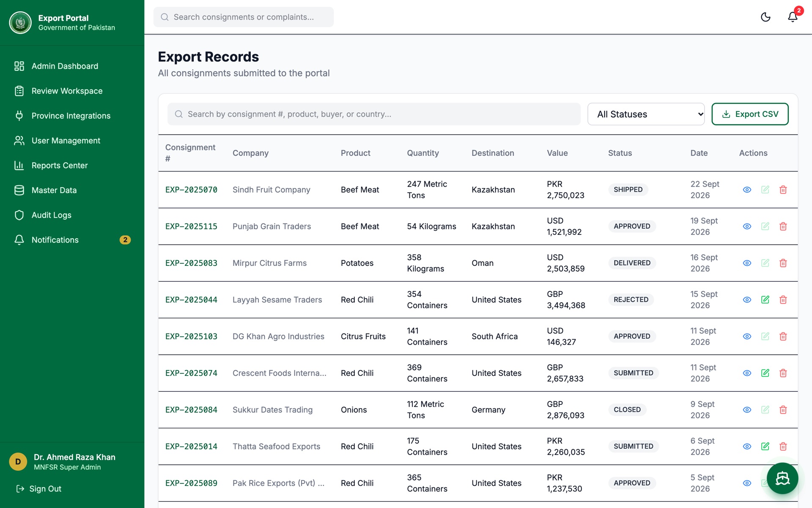Click the REJECTED status badge
The image size is (812, 508).
(x=631, y=300)
